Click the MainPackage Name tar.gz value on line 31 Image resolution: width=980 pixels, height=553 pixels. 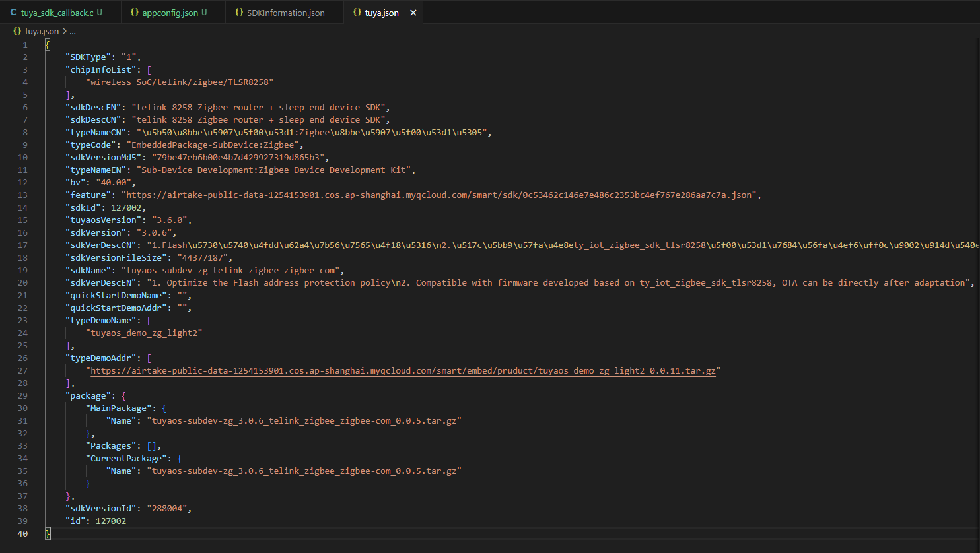(304, 420)
